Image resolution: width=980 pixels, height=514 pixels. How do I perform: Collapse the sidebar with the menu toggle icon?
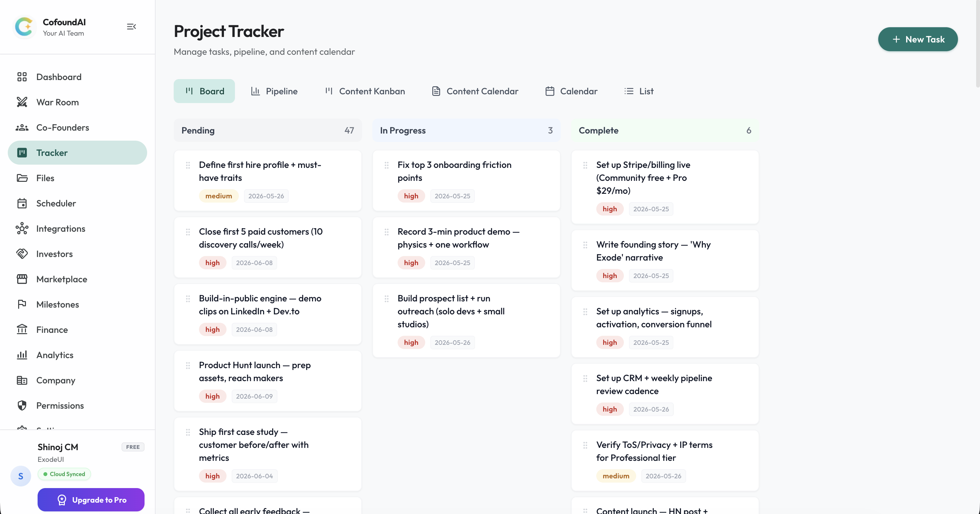(x=131, y=27)
